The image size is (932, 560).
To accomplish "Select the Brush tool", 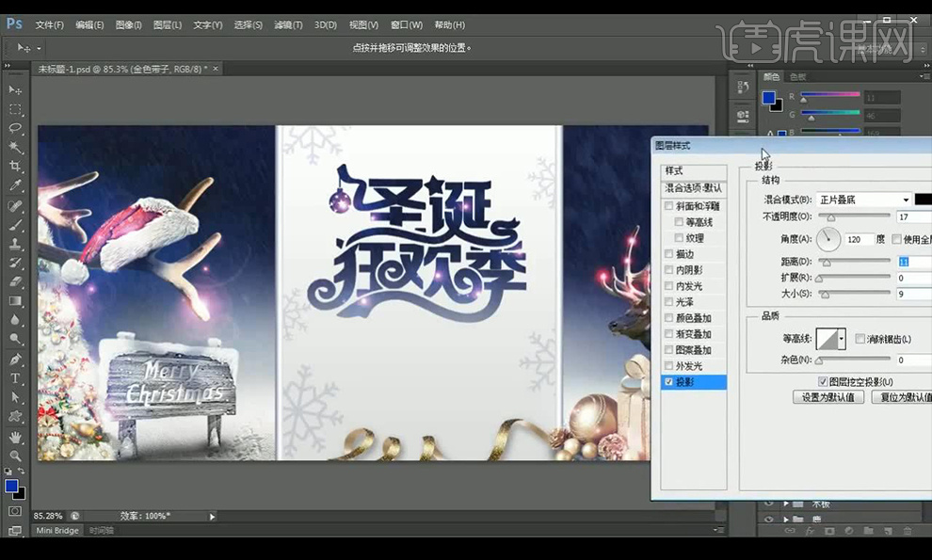I will pos(15,225).
